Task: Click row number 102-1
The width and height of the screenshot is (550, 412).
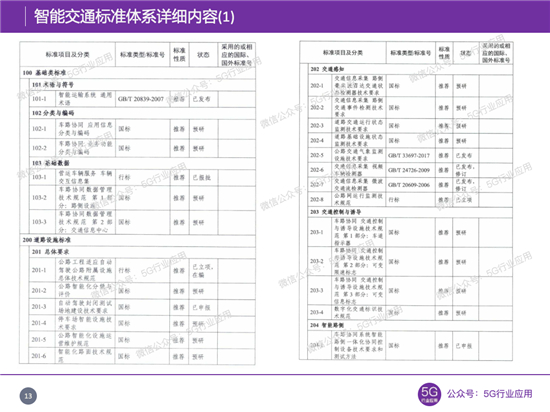Action: tap(39, 129)
